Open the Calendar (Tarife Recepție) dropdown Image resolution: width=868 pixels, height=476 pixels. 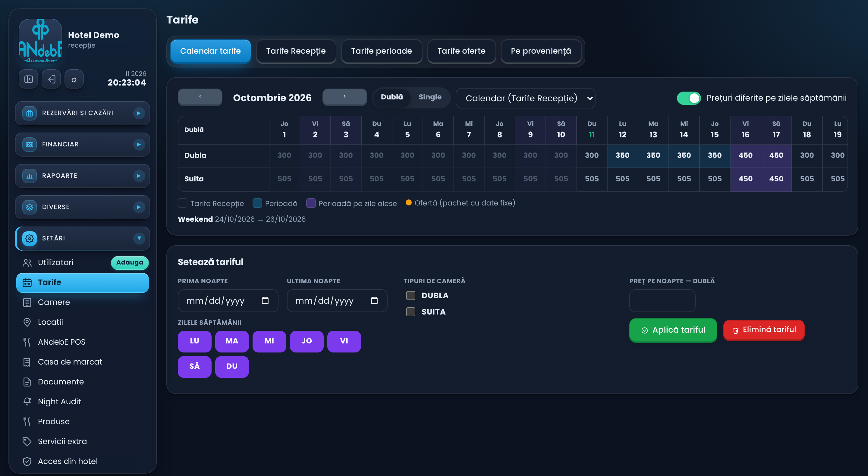[x=525, y=98]
